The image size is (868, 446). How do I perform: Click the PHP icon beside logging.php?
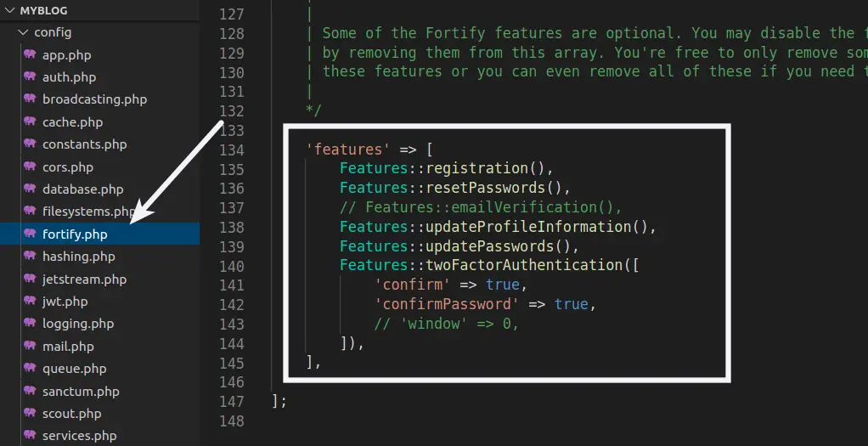[30, 323]
